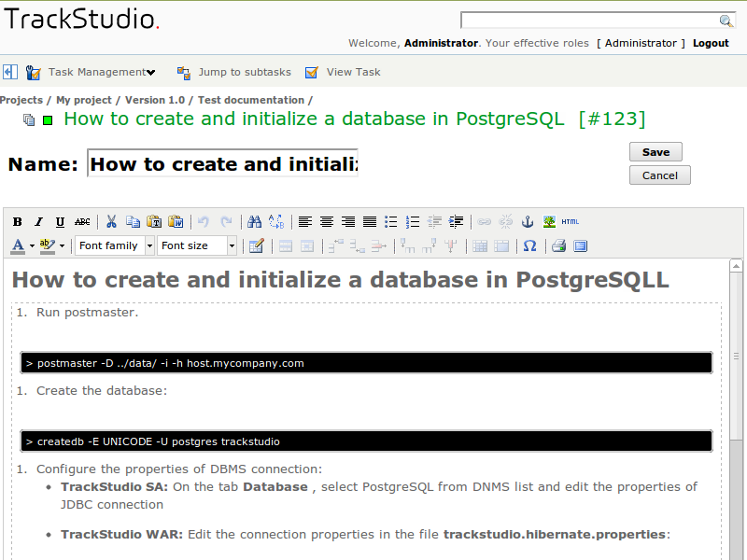
Task: Toggle justified text alignment
Action: [370, 221]
